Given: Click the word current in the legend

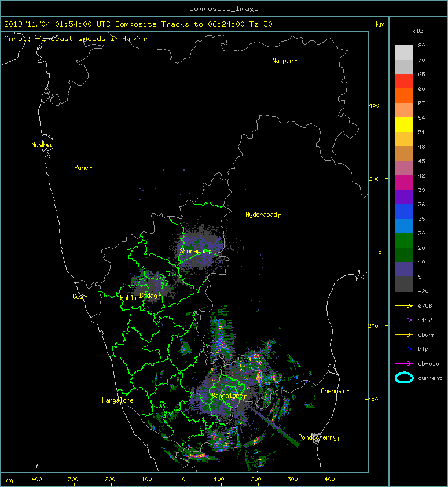Looking at the screenshot, I should 430,378.
